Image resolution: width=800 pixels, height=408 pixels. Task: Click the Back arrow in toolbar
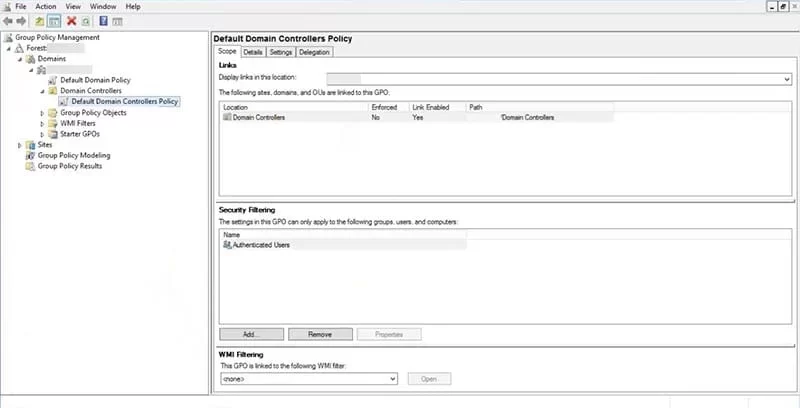8,21
